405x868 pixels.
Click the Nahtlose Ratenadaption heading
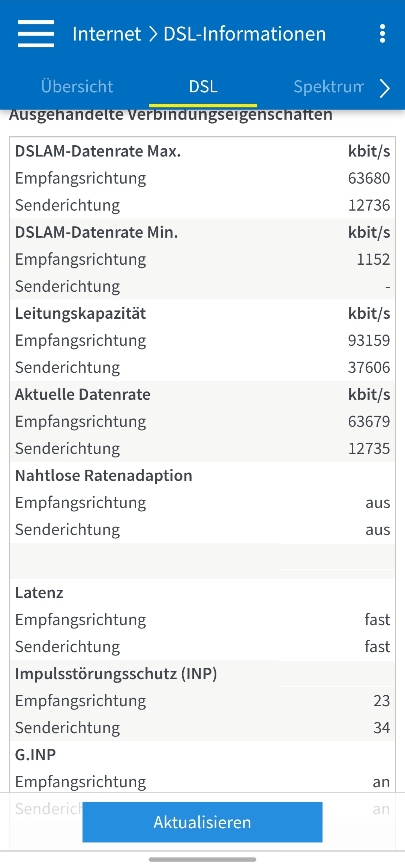(x=103, y=476)
